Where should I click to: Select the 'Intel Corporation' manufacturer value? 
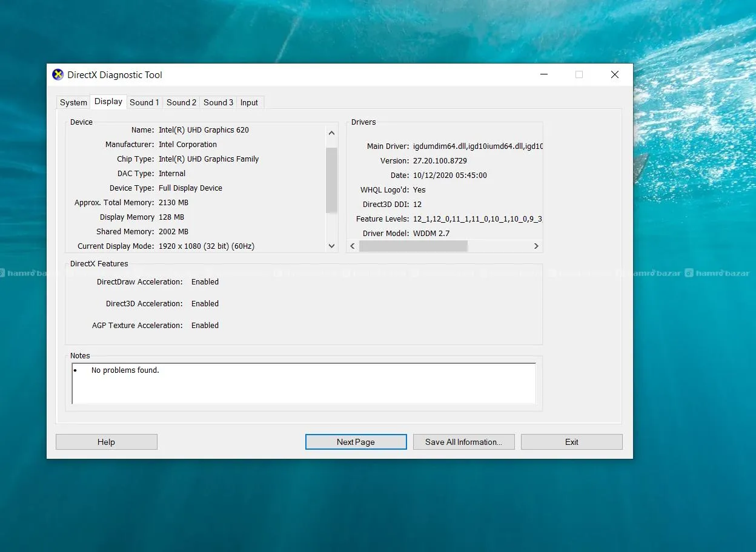[x=188, y=144]
